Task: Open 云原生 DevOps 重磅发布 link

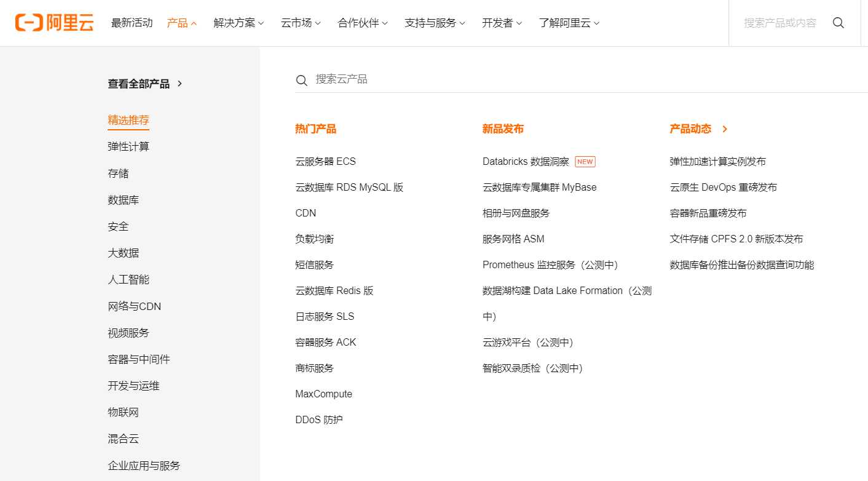Action: 724,188
